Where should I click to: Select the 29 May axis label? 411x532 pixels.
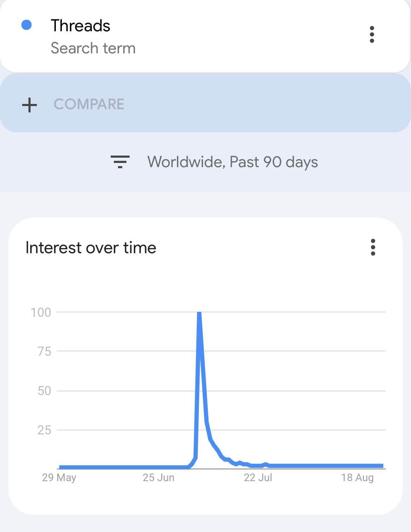(x=59, y=478)
